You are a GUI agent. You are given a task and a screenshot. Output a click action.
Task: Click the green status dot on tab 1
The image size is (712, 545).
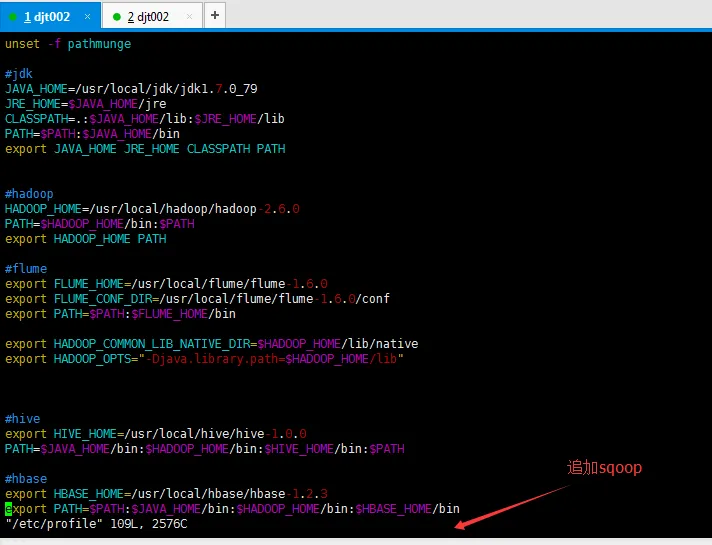click(13, 17)
